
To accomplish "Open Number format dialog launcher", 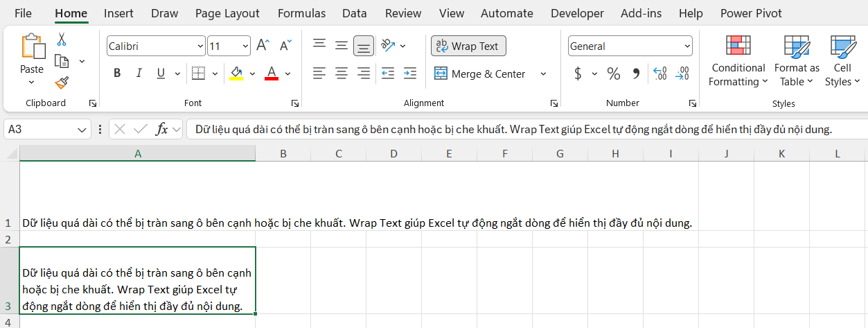I will coord(692,103).
